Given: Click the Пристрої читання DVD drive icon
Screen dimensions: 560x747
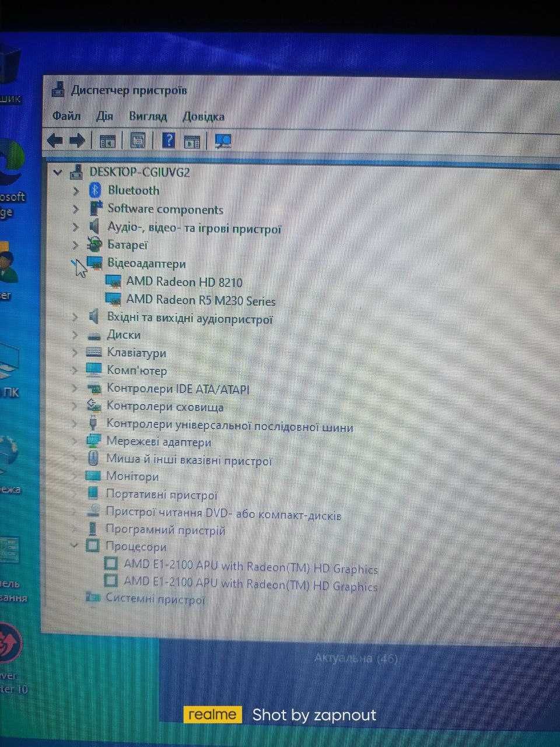Looking at the screenshot, I should coord(93,512).
